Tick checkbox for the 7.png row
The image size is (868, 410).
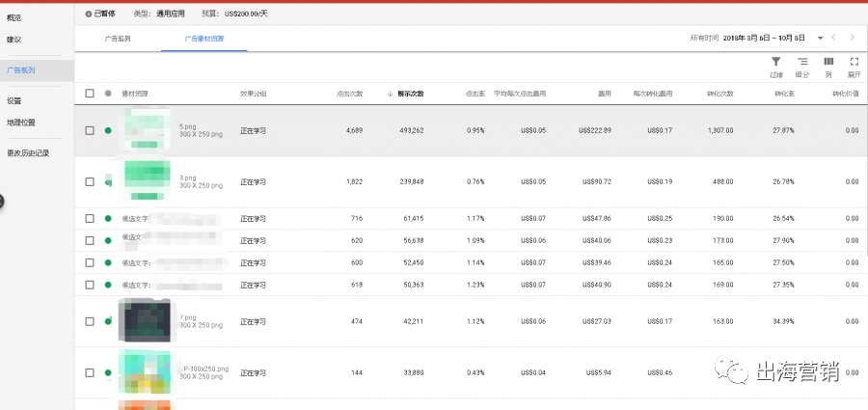tap(90, 321)
